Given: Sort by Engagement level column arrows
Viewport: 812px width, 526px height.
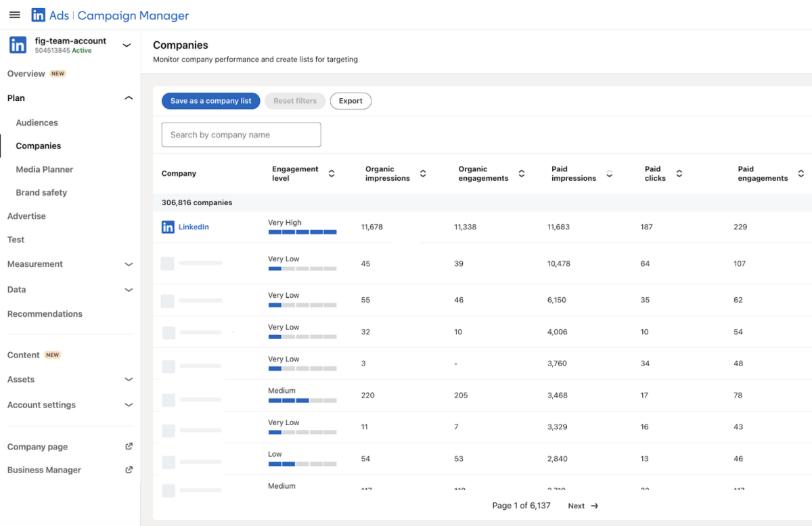Looking at the screenshot, I should coord(332,174).
